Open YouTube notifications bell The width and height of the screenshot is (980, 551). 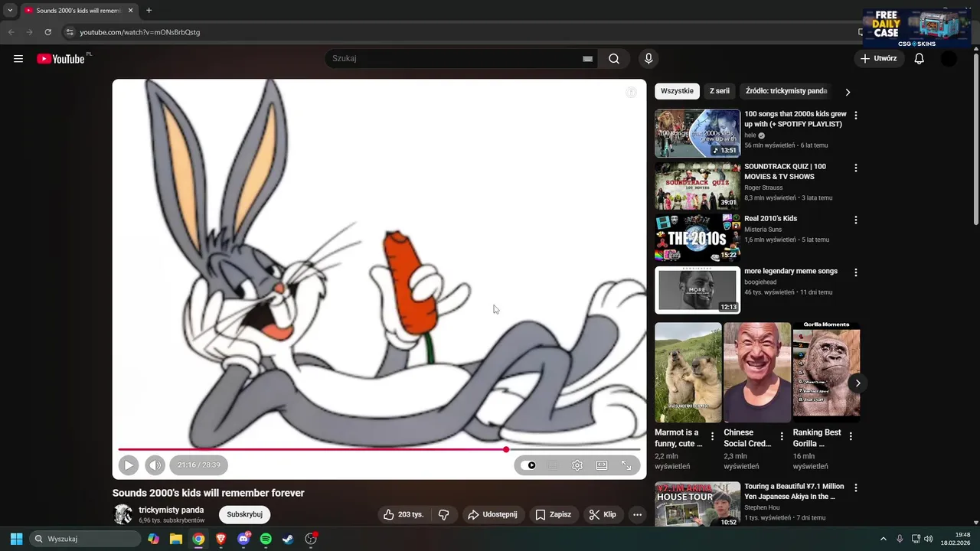(920, 59)
